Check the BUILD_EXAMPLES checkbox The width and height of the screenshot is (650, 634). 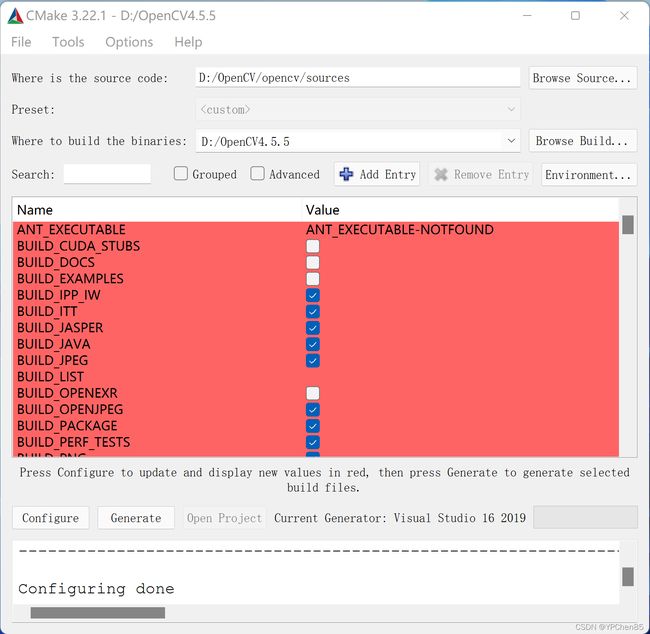coord(313,279)
